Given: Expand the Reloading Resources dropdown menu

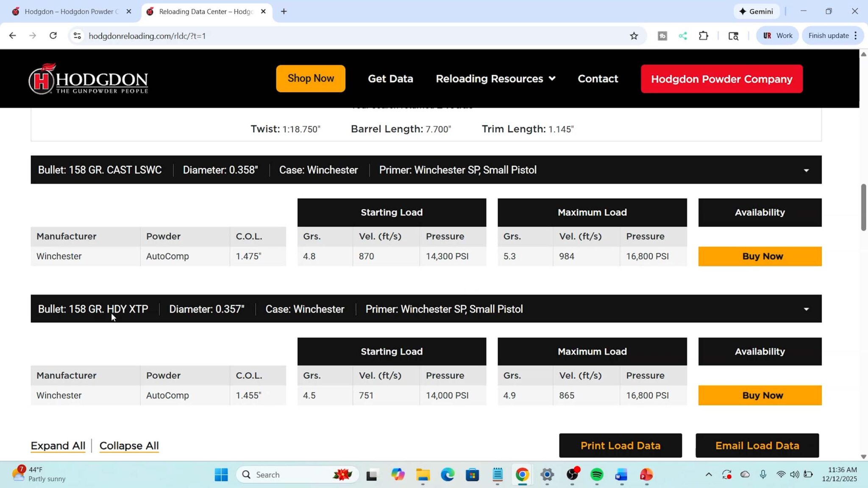Looking at the screenshot, I should pyautogui.click(x=495, y=79).
